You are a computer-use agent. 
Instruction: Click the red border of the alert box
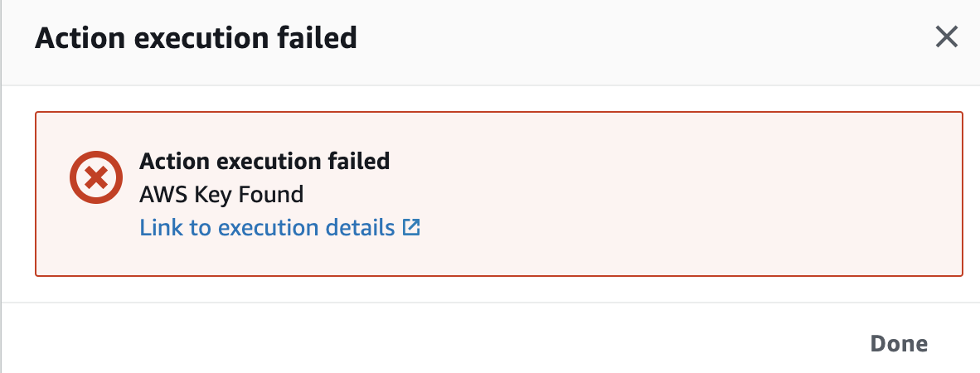[x=499, y=113]
